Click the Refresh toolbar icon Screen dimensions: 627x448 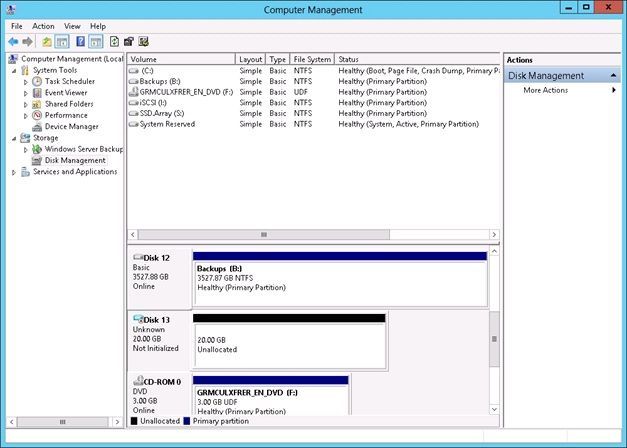tap(114, 42)
